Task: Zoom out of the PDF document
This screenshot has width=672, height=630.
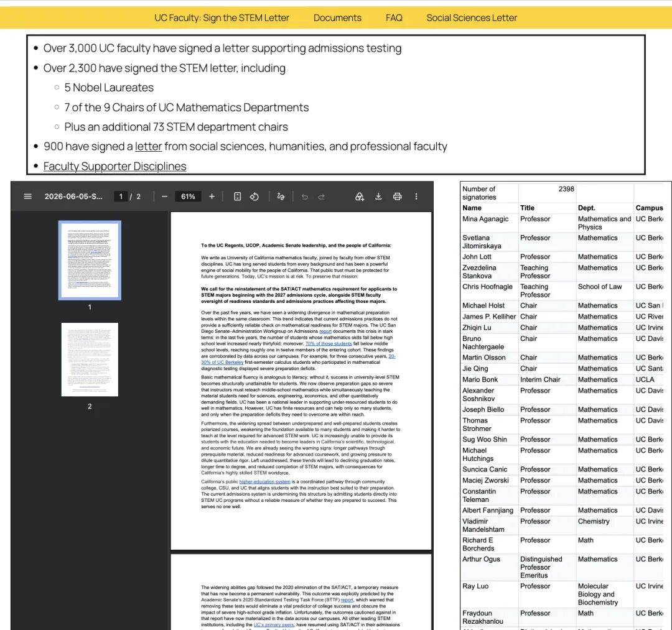Action: (164, 197)
